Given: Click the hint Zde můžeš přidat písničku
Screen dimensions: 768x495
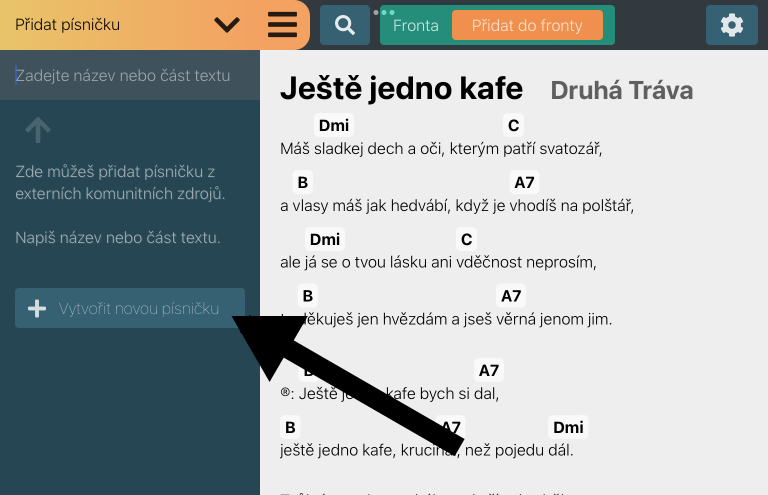Looking at the screenshot, I should point(120,183).
